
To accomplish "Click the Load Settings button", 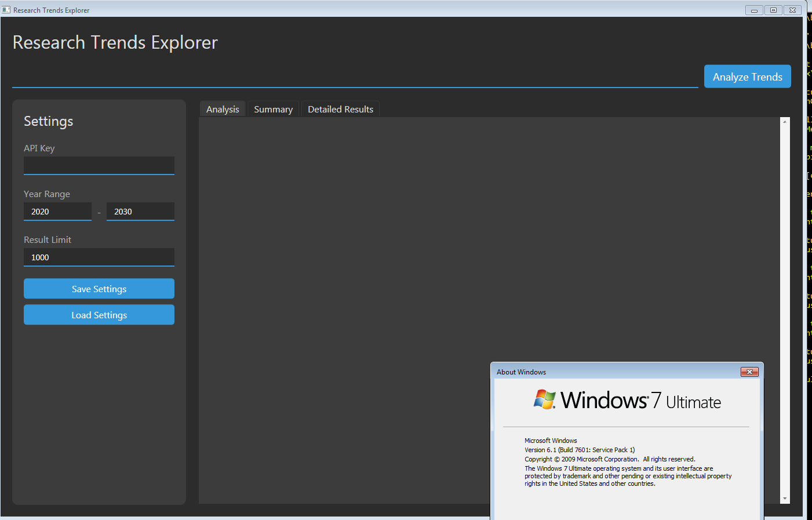I will tap(99, 315).
